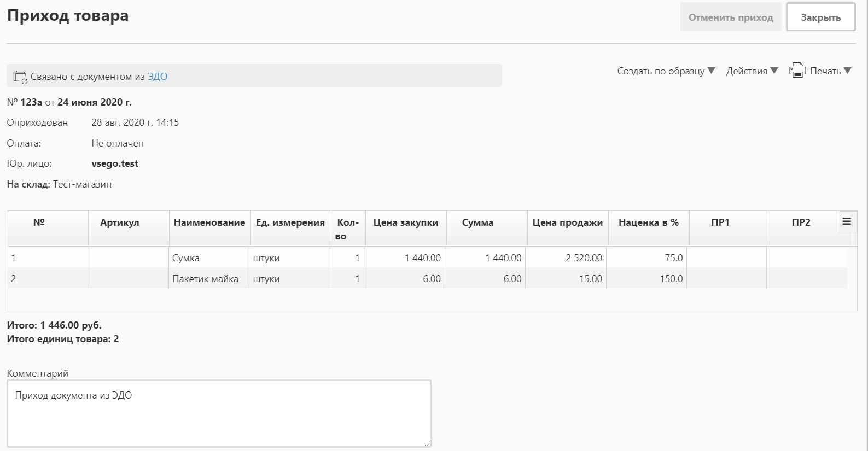Click the 75.0 markup cell
This screenshot has height=451, width=868.
tap(646, 257)
